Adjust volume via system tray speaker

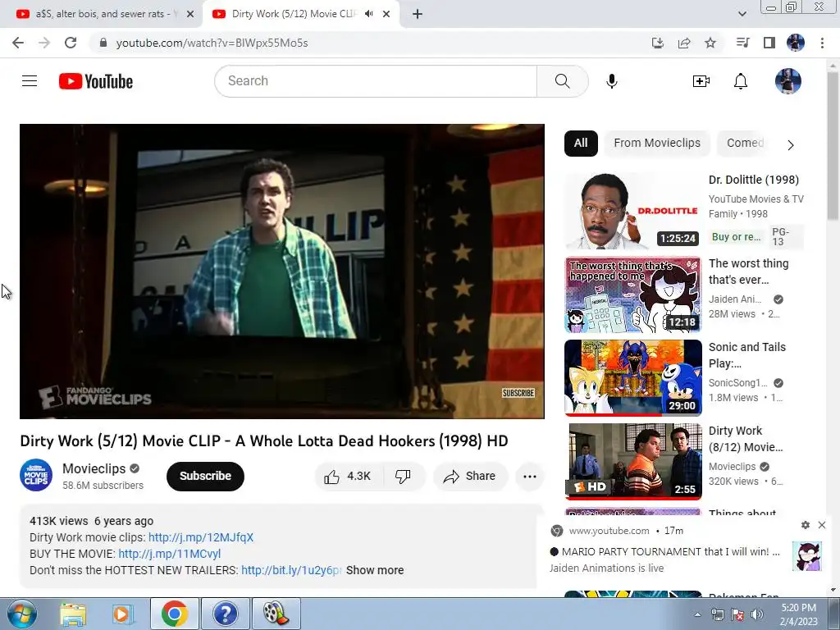[757, 614]
